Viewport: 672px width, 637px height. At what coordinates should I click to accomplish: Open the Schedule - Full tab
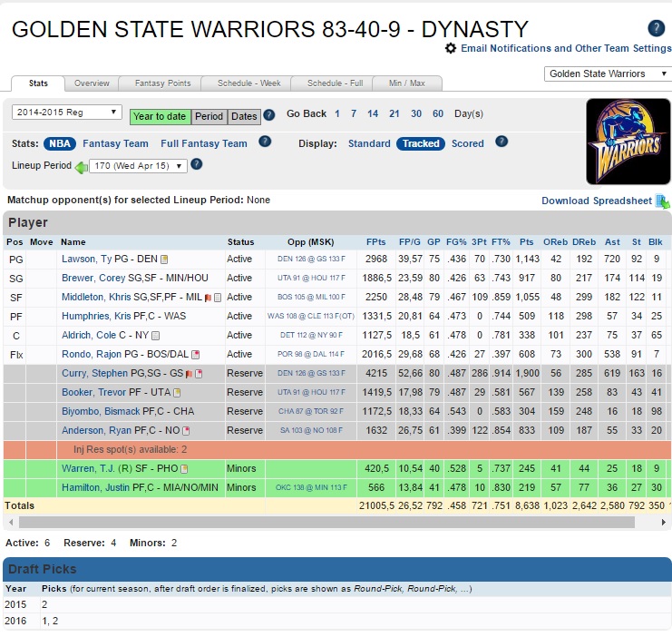click(335, 83)
